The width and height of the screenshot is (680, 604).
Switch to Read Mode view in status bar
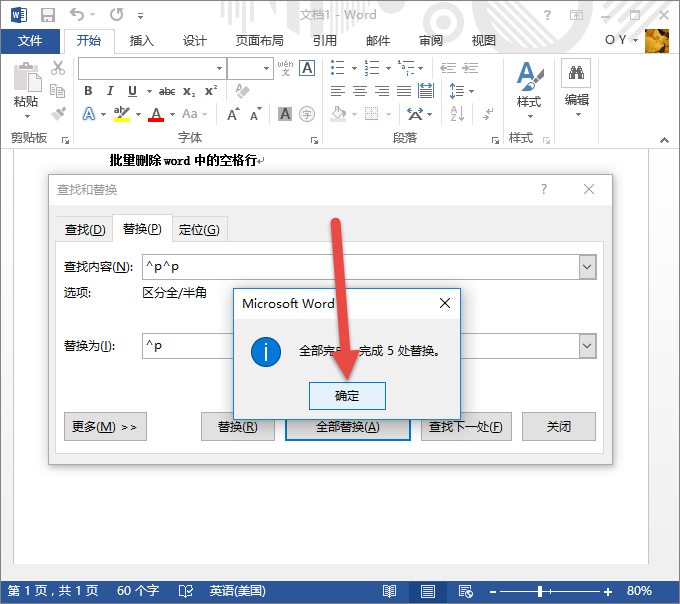click(x=389, y=591)
